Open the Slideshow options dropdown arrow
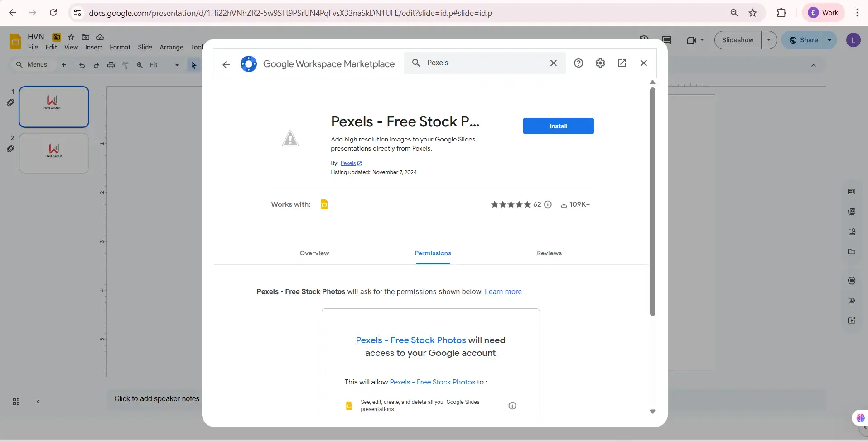Image resolution: width=868 pixels, height=442 pixels. tap(768, 40)
